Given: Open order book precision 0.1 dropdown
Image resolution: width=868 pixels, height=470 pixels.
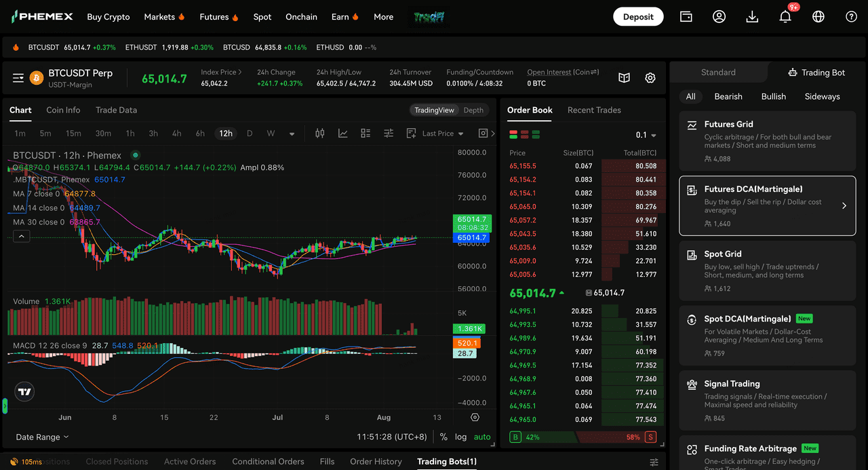Looking at the screenshot, I should click(x=646, y=135).
